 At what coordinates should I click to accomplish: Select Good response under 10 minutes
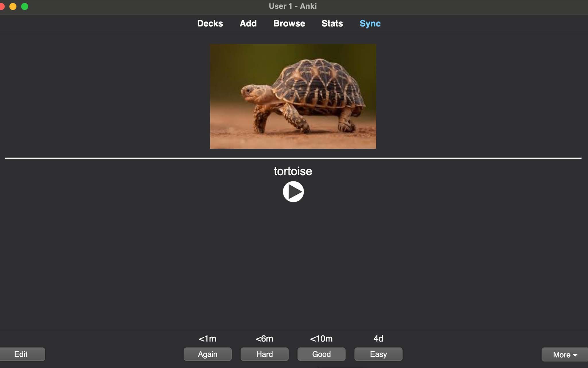321,354
